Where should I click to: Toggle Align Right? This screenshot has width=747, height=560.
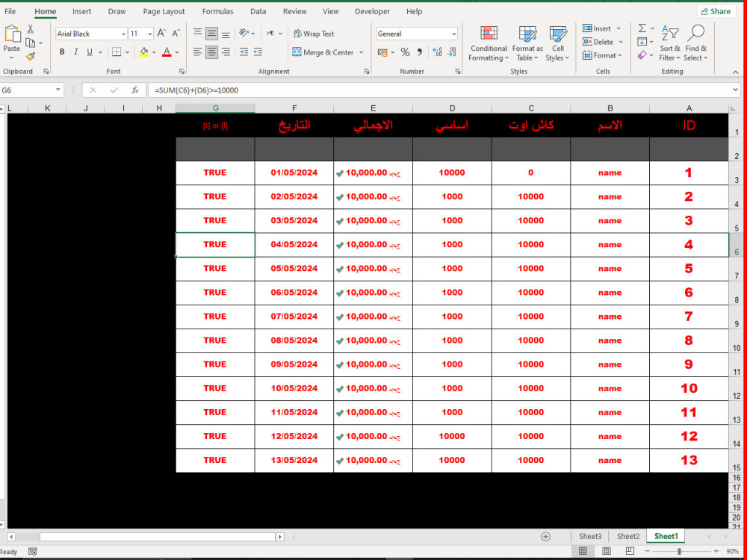point(226,52)
